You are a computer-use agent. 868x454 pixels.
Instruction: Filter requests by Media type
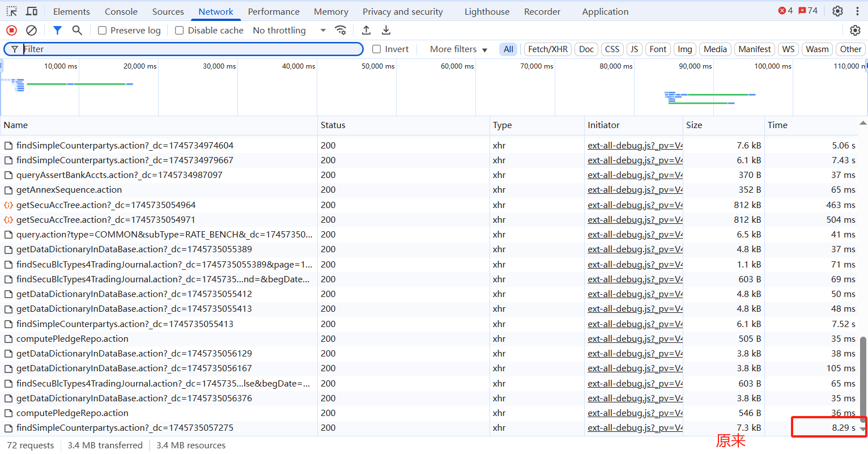pos(715,49)
